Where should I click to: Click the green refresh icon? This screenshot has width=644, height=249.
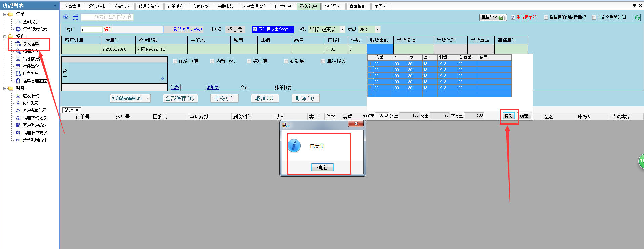(x=637, y=17)
